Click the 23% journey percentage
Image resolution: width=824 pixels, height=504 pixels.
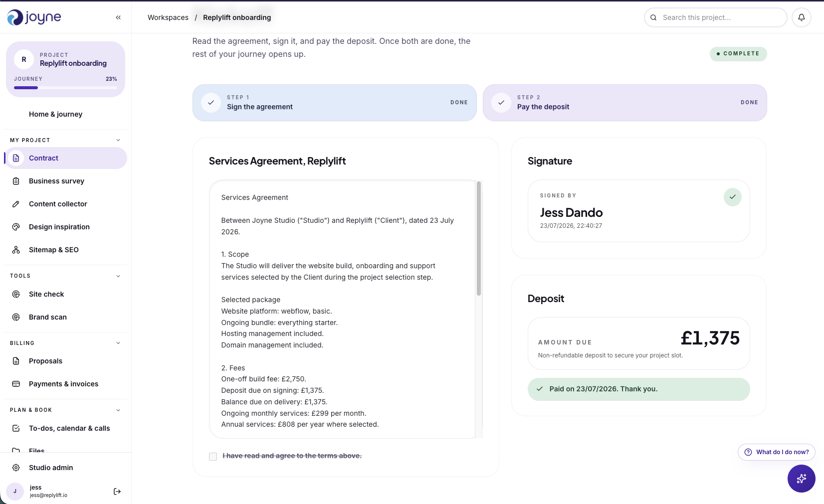pyautogui.click(x=111, y=79)
